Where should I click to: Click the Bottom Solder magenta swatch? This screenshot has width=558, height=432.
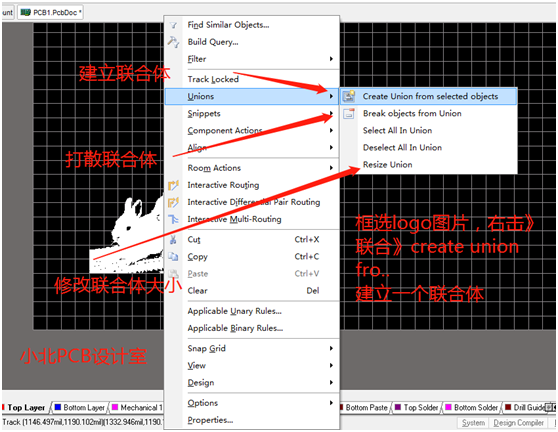click(448, 407)
